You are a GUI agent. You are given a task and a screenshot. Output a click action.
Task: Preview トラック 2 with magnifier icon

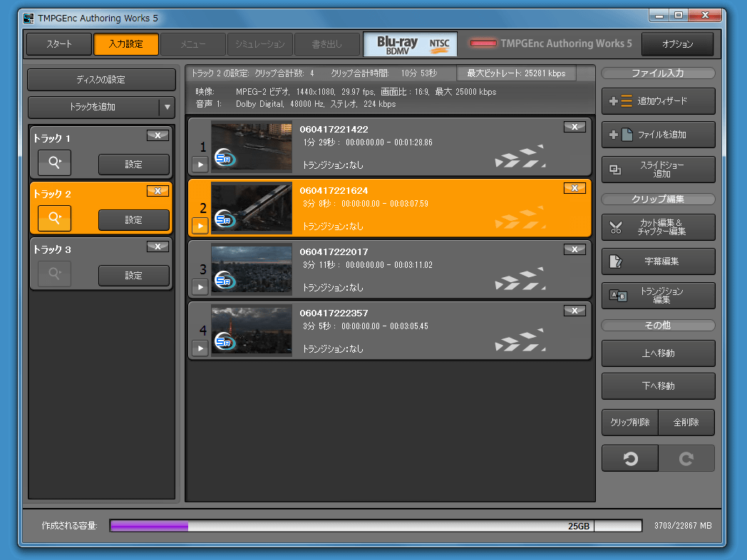(x=54, y=219)
